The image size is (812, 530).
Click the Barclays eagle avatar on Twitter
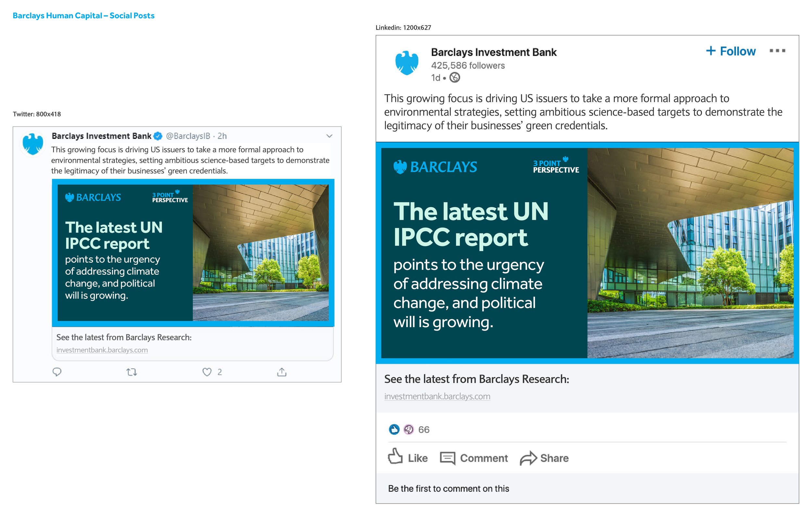click(33, 143)
